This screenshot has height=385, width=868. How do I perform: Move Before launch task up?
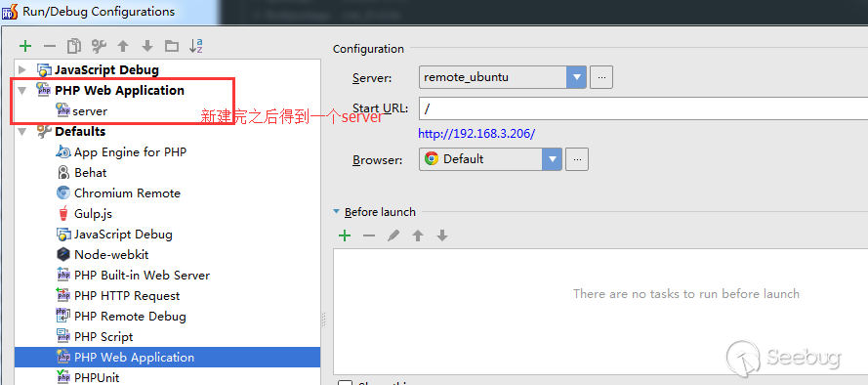pos(418,236)
